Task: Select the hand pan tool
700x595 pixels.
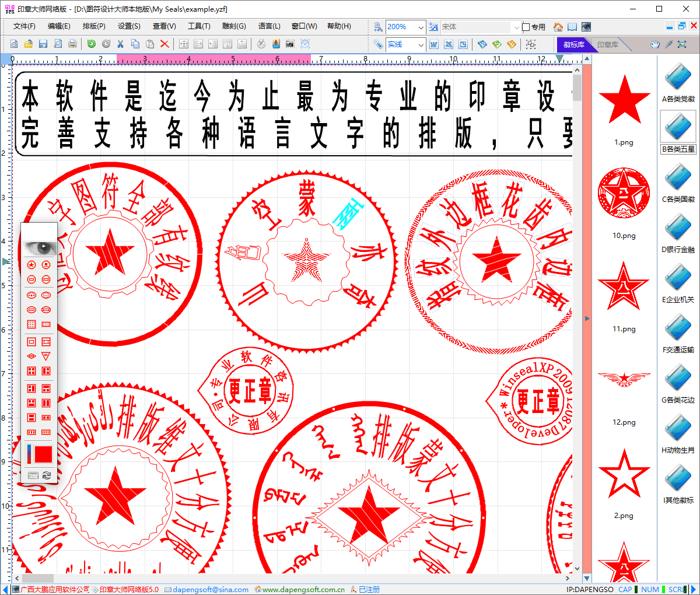Action: tap(655, 44)
